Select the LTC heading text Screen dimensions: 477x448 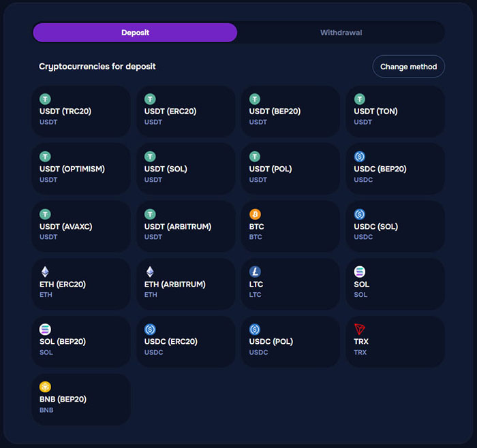[256, 285]
